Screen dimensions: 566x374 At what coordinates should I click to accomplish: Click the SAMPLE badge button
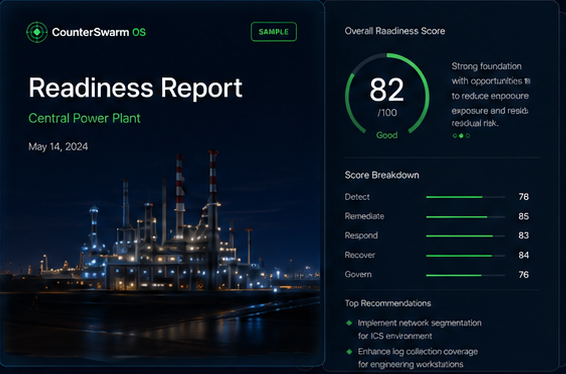(x=274, y=32)
